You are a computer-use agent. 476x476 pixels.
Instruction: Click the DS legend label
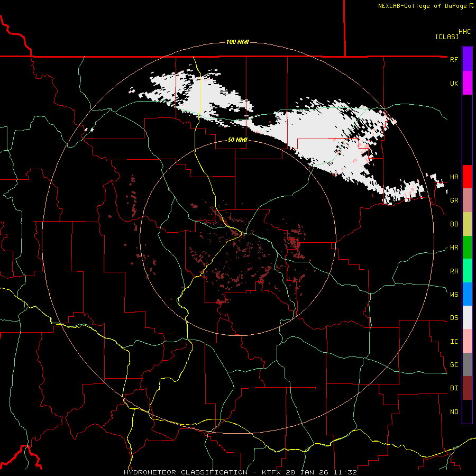(454, 318)
